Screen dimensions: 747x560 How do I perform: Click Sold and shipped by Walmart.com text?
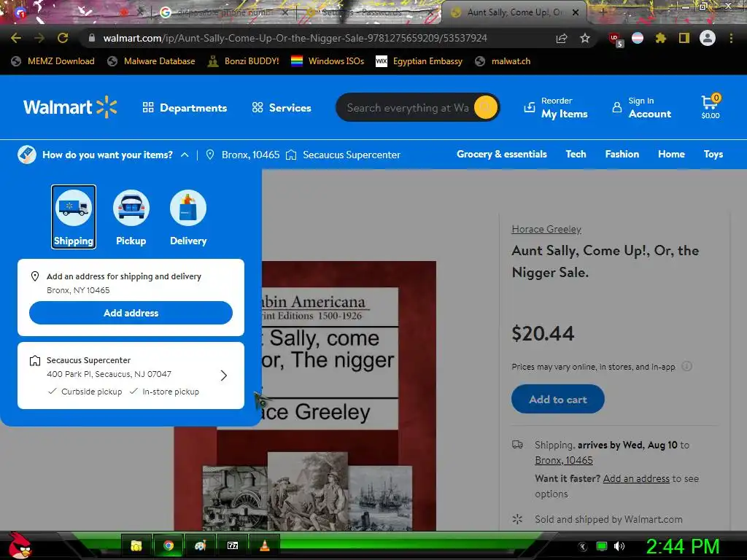[x=608, y=519]
